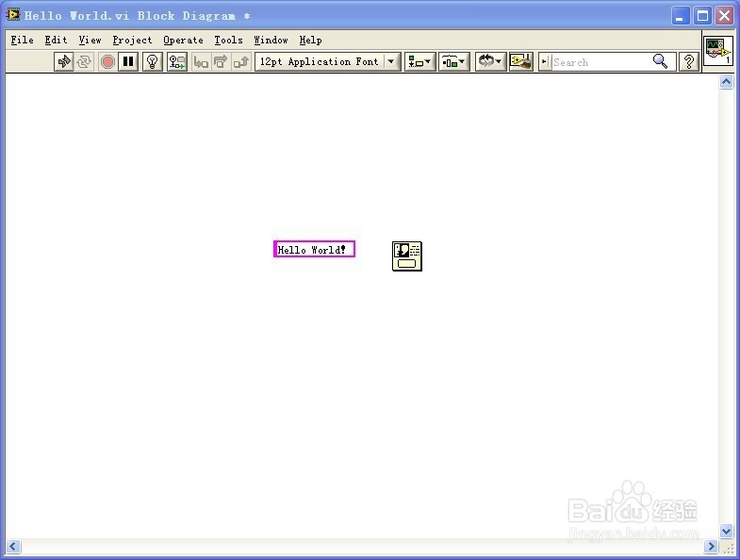
Task: Click the Step Over button
Action: tap(221, 62)
